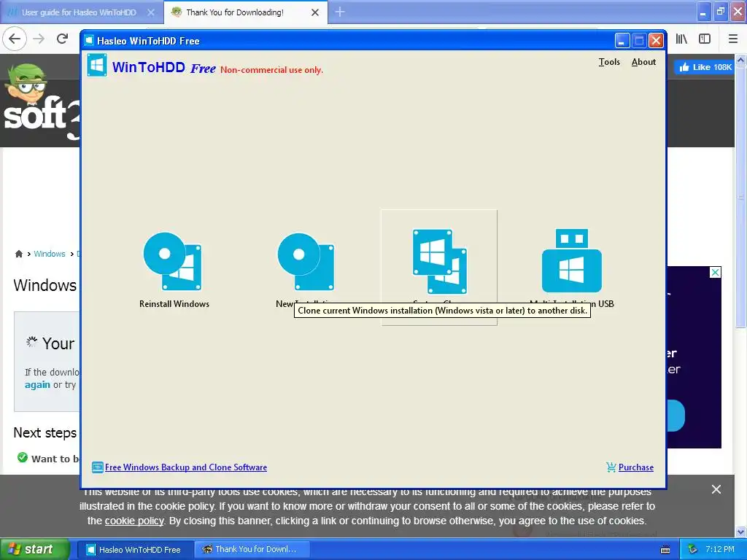Select the Thank You for Downl... taskbar button

point(251,550)
